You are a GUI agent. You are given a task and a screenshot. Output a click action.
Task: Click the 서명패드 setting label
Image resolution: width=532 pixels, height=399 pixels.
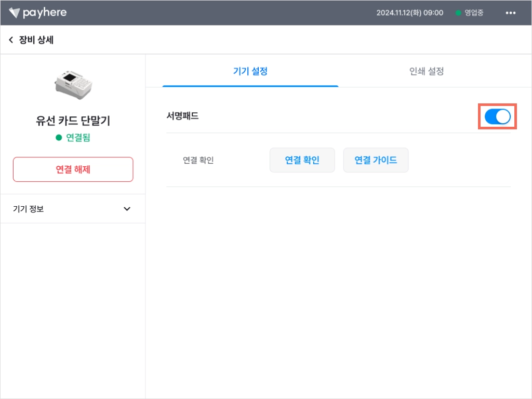pyautogui.click(x=182, y=116)
